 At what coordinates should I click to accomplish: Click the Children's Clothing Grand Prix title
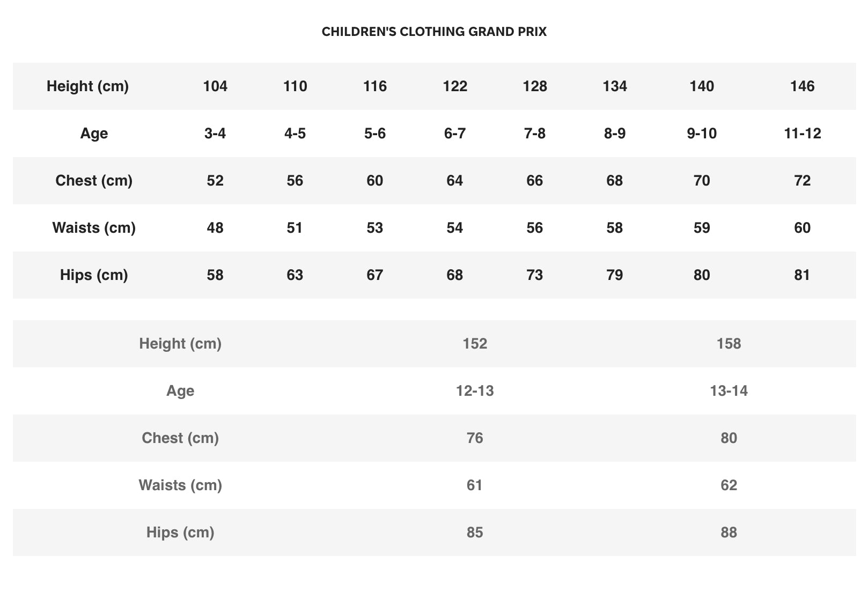(x=434, y=32)
